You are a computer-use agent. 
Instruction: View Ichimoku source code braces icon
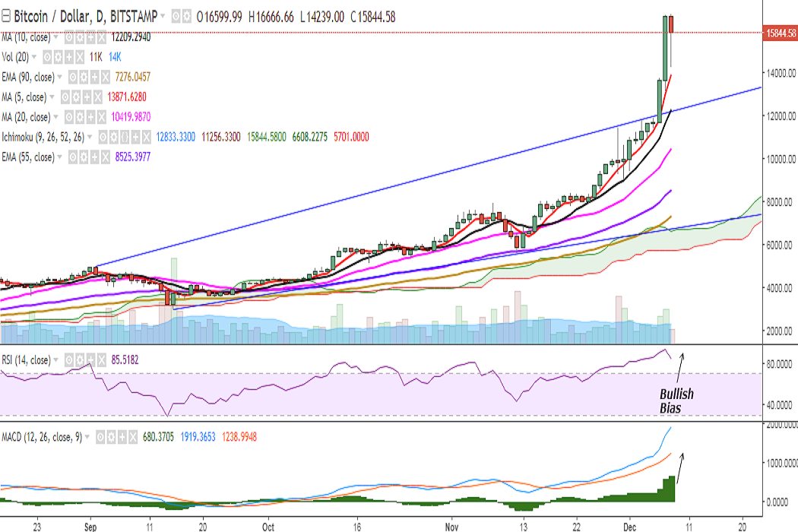(x=125, y=137)
